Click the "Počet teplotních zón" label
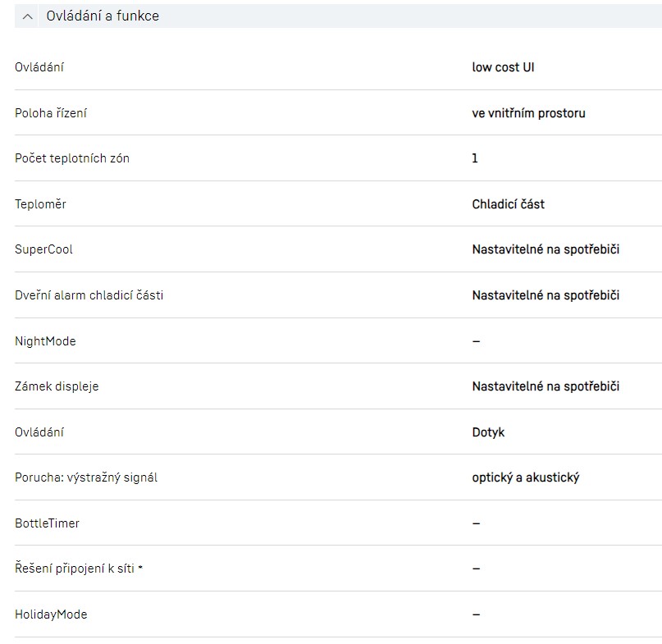The height and width of the screenshot is (644, 662). (72, 158)
